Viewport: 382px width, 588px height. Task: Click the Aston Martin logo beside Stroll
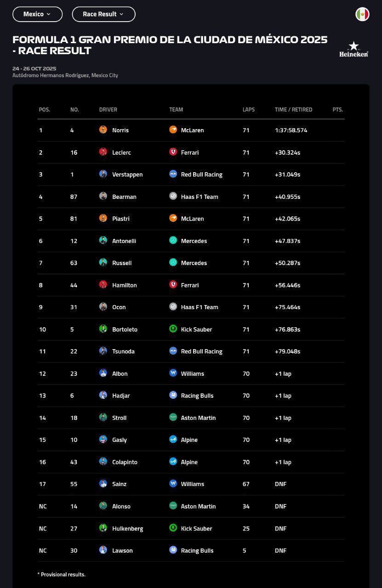173,418
